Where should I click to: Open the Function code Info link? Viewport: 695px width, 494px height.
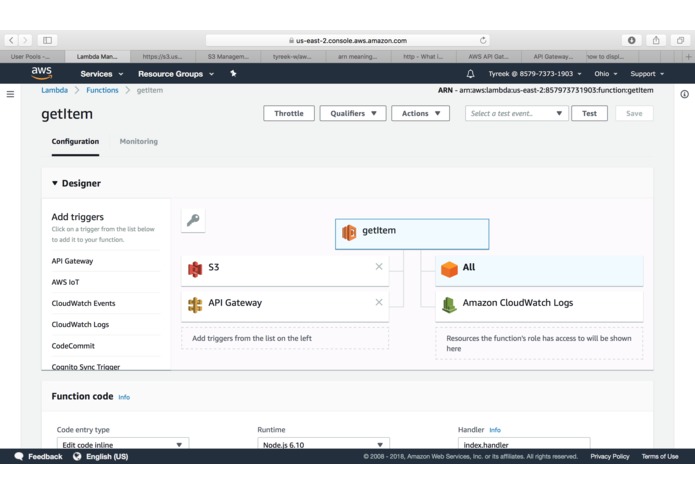[x=124, y=397]
